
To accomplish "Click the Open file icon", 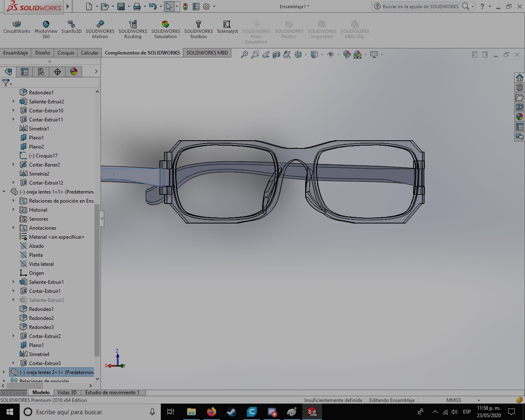I will pyautogui.click(x=105, y=7).
